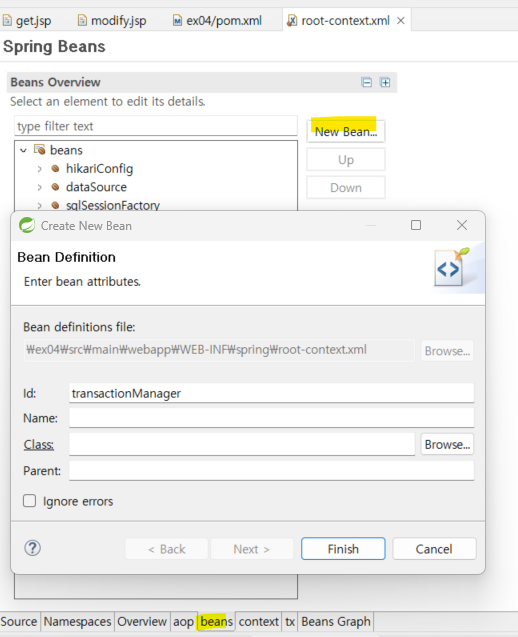The height and width of the screenshot is (637, 518).
Task: Click the hikariConfig bean icon
Action: (x=56, y=169)
